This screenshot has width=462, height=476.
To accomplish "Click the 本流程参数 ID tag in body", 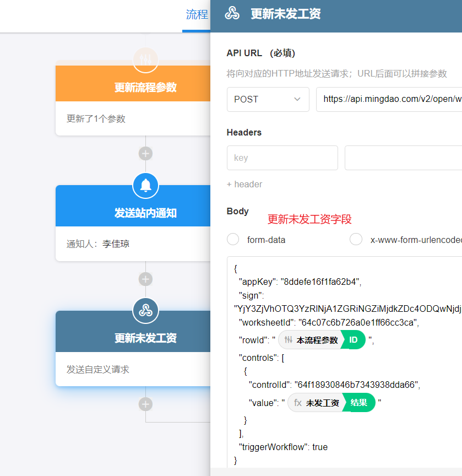I will tap(322, 340).
